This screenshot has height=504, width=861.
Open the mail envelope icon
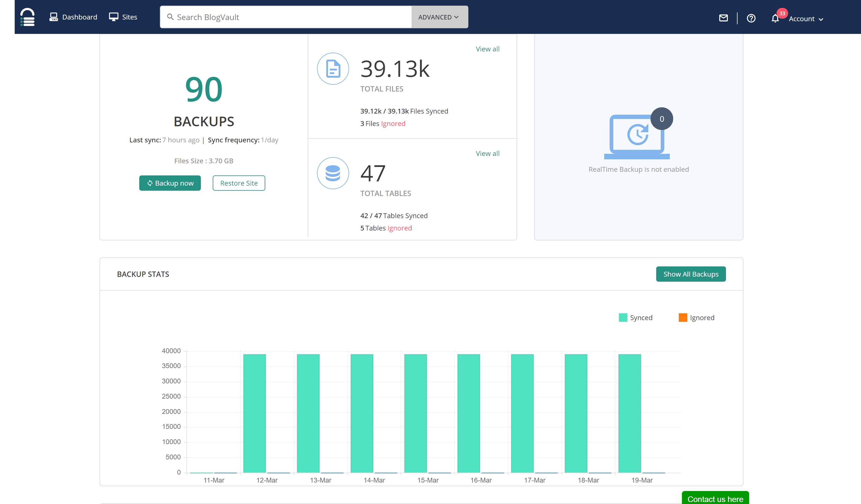723,18
